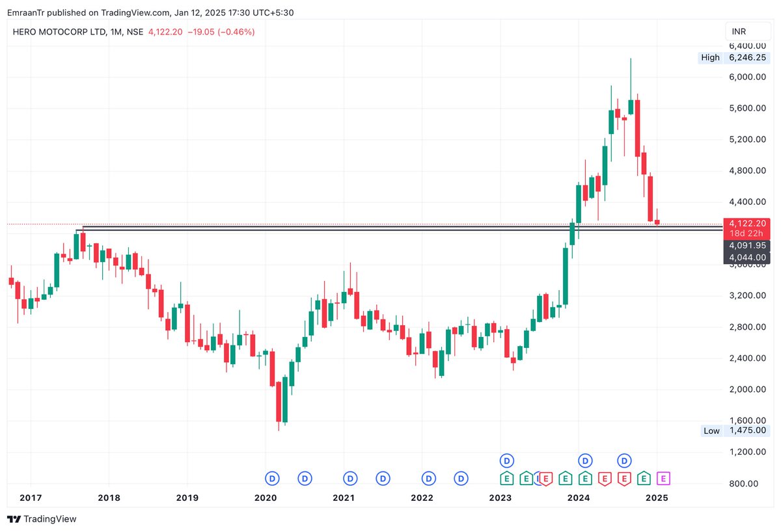Click the raised dividend marker at early 2024

pos(585,460)
